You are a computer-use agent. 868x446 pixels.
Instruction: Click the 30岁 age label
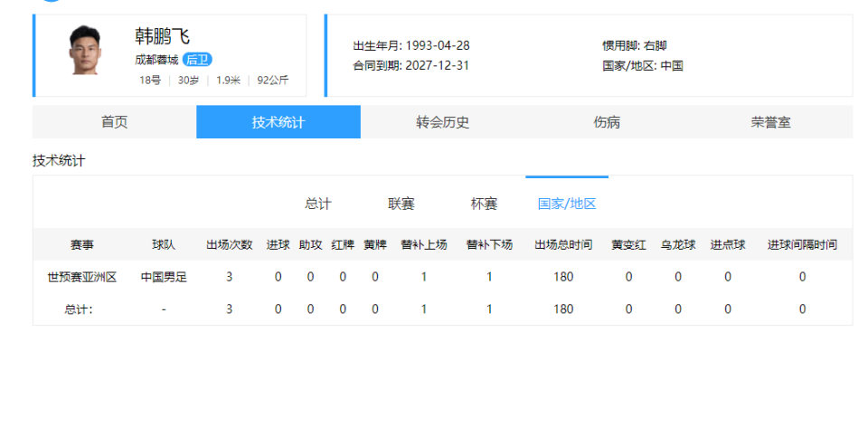[x=188, y=81]
